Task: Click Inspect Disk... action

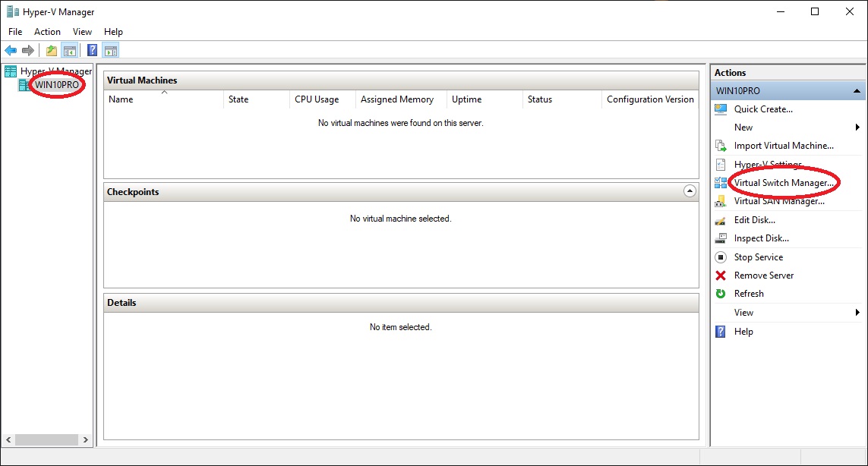Action: click(762, 238)
